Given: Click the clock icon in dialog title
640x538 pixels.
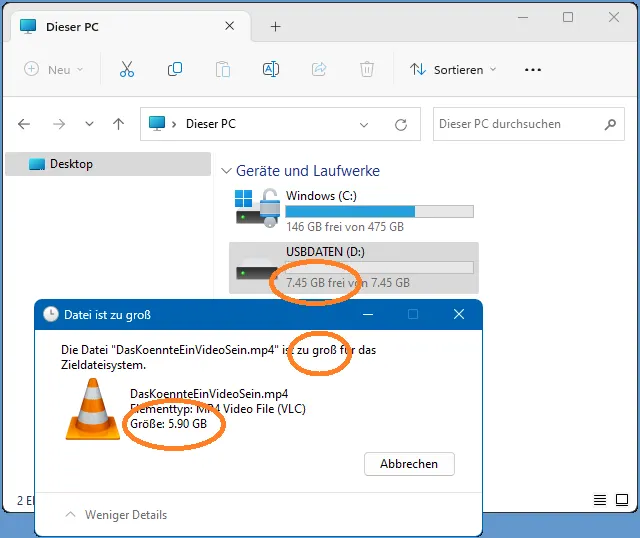Looking at the screenshot, I should [51, 314].
